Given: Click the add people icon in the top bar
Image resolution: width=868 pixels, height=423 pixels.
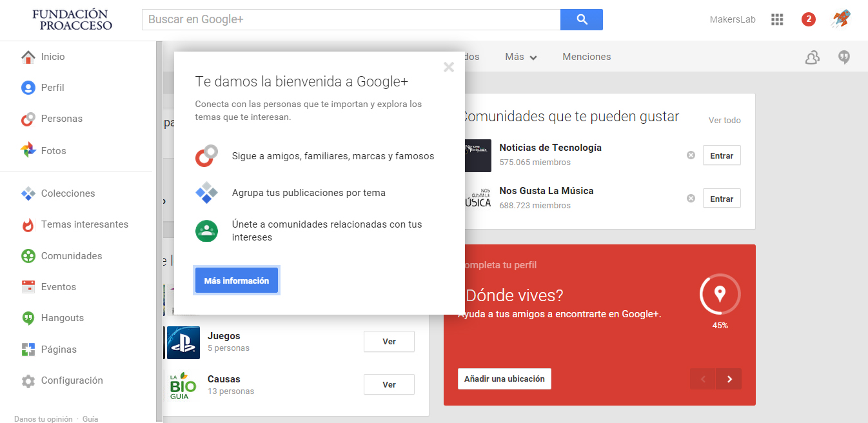Looking at the screenshot, I should coord(813,57).
